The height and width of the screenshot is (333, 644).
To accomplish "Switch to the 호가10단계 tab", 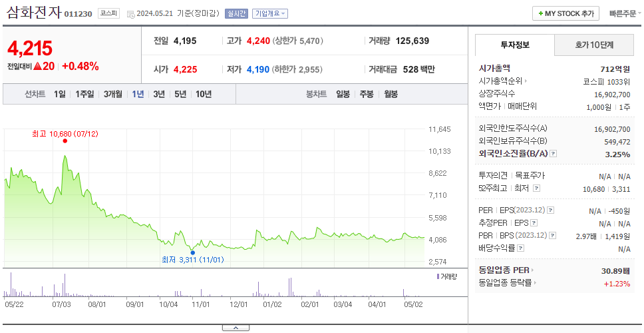I will coord(594,45).
